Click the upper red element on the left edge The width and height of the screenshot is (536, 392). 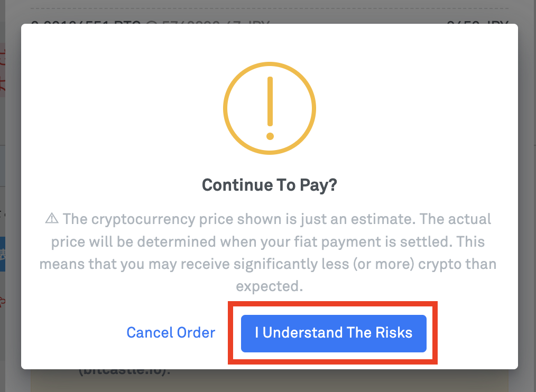tap(3, 70)
